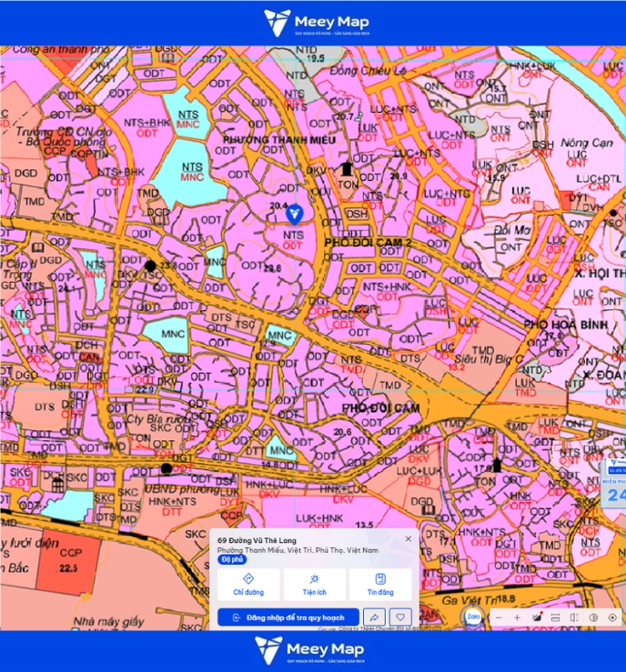Click the share arrow icon in info card
The image size is (626, 672).
(374, 617)
